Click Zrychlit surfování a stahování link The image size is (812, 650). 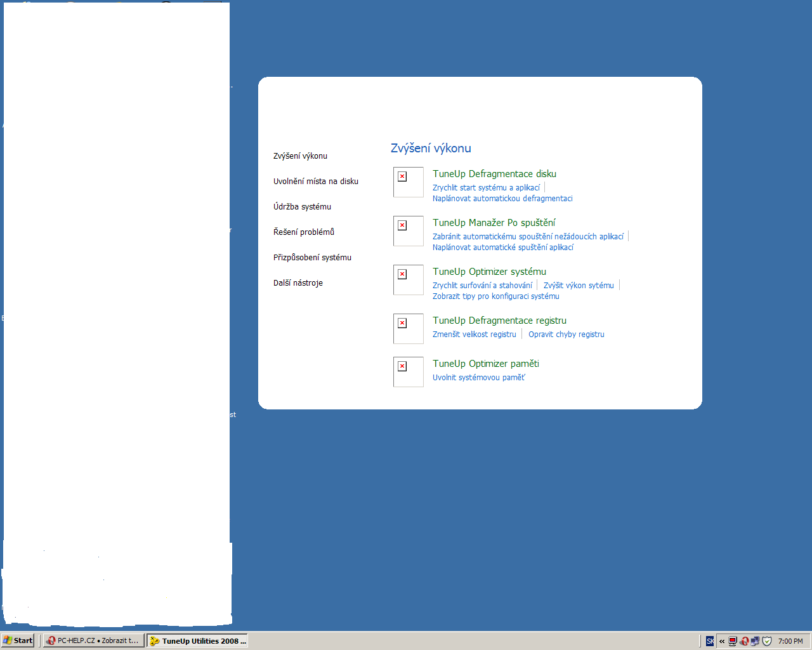(x=482, y=286)
